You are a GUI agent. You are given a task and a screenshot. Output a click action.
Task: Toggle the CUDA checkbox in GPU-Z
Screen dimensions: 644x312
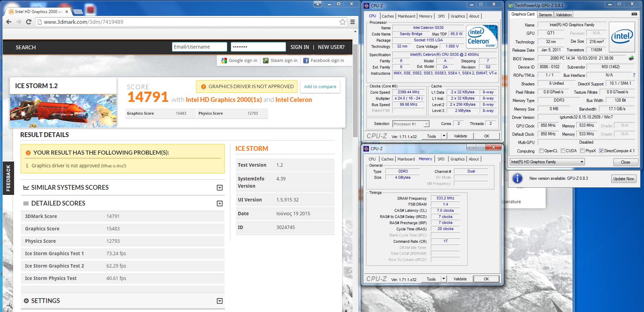(x=563, y=151)
